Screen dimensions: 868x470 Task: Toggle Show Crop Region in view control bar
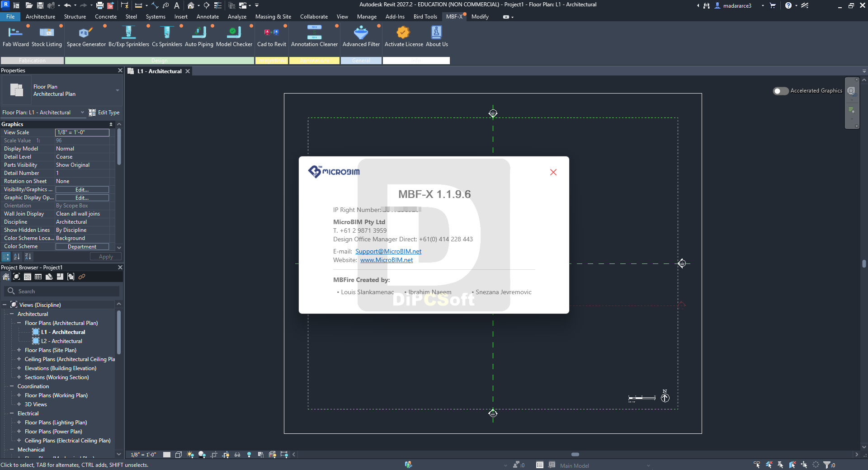click(226, 455)
